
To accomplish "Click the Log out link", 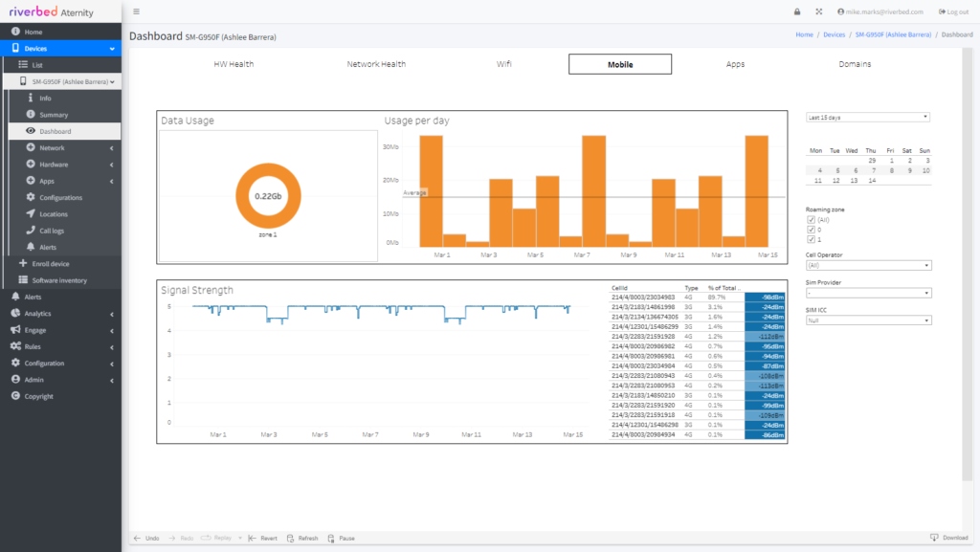I will tap(953, 11).
